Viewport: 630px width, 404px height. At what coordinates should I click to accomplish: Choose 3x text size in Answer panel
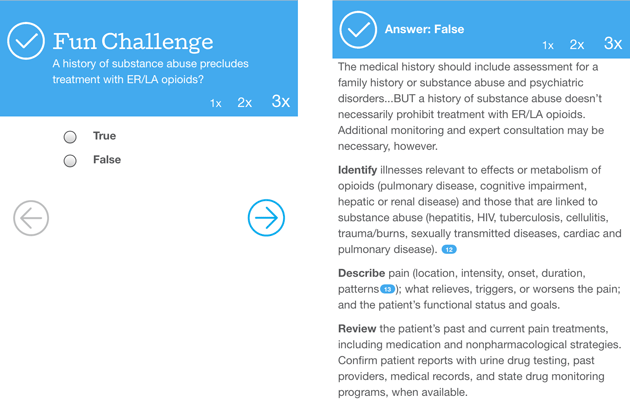pyautogui.click(x=613, y=44)
